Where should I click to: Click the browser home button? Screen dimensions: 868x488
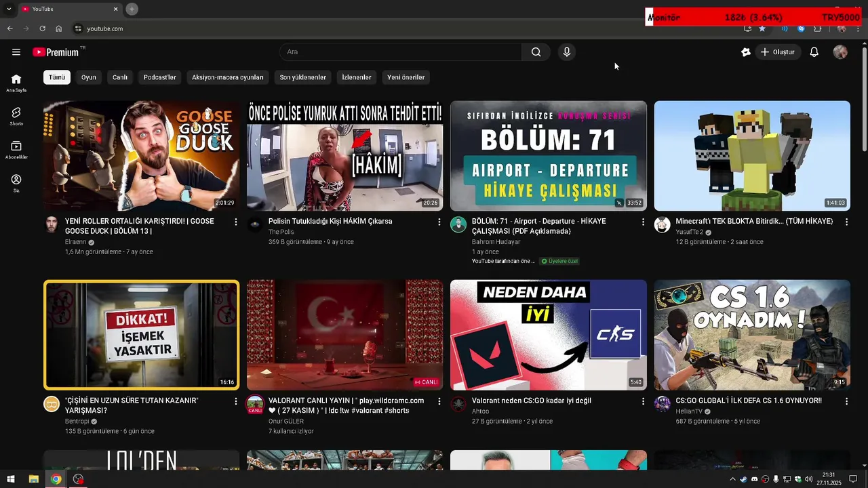(x=58, y=28)
